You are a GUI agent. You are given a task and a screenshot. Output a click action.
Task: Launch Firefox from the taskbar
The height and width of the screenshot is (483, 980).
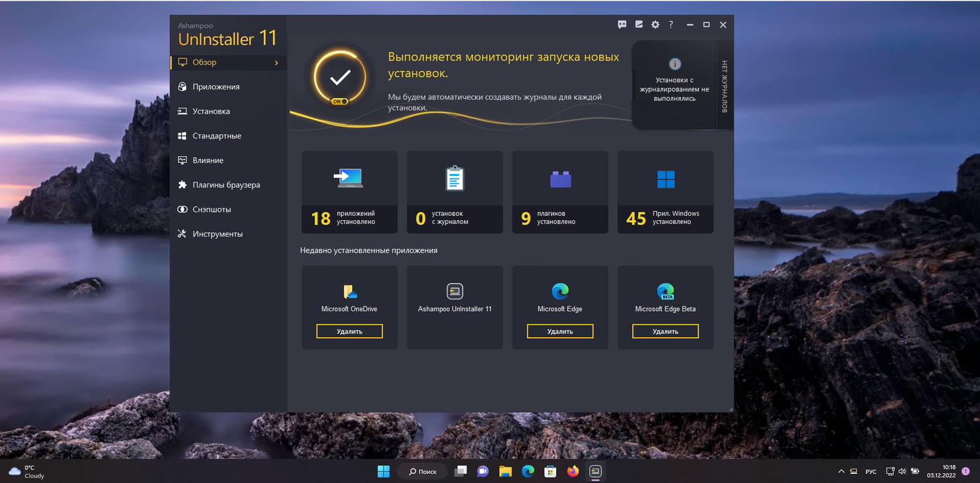coord(573,471)
